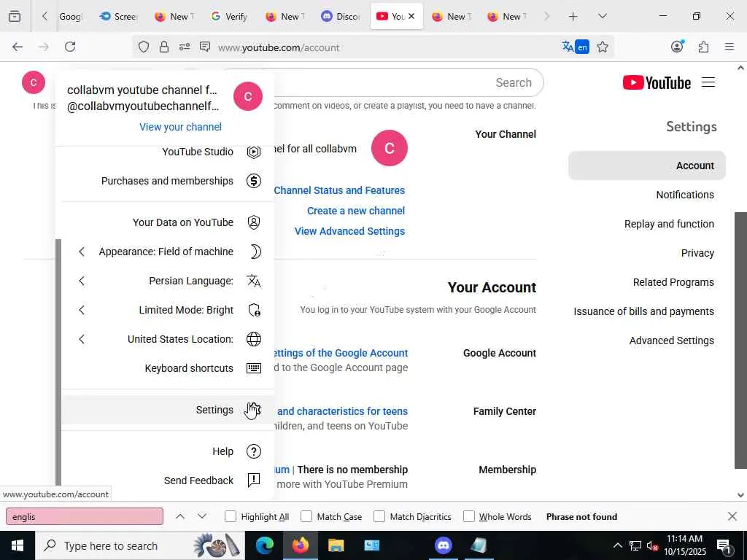Enable the Match Case checkbox
This screenshot has height=560, width=747.
pos(306,516)
